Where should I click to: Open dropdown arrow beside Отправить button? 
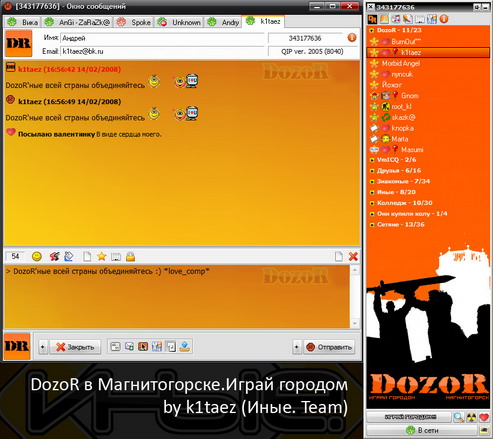coord(297,347)
